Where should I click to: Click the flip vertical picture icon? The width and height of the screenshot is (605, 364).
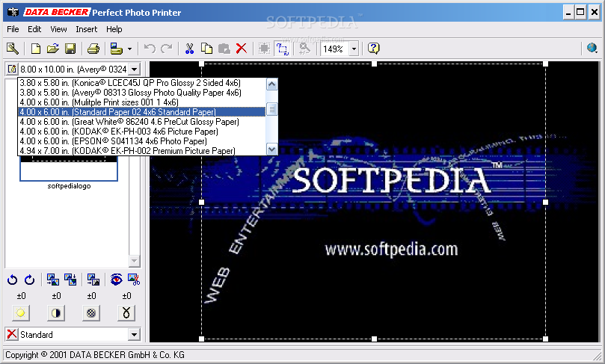click(x=70, y=280)
